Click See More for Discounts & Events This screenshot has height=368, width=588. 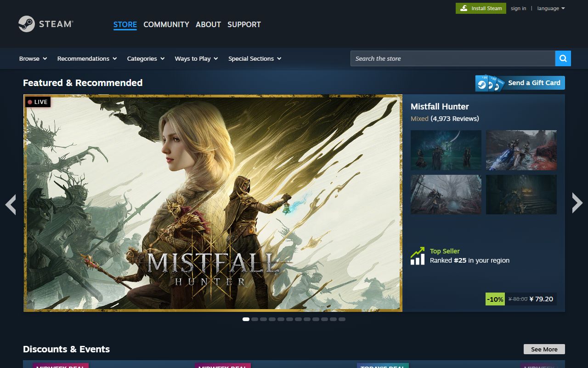(x=544, y=349)
